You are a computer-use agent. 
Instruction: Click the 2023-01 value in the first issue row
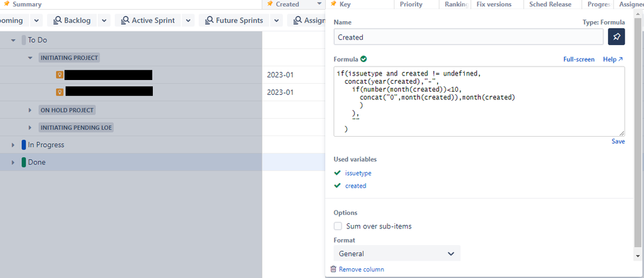click(x=280, y=75)
